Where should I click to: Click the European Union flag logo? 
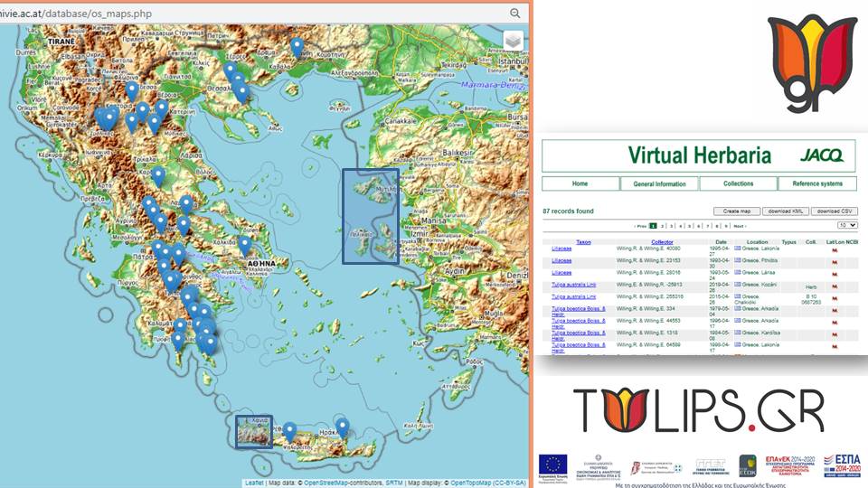553,466
